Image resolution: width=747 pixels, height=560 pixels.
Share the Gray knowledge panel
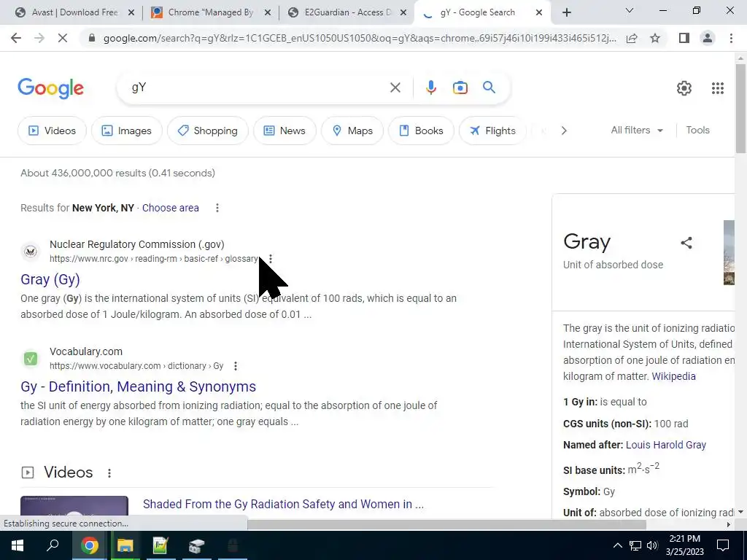coord(686,243)
